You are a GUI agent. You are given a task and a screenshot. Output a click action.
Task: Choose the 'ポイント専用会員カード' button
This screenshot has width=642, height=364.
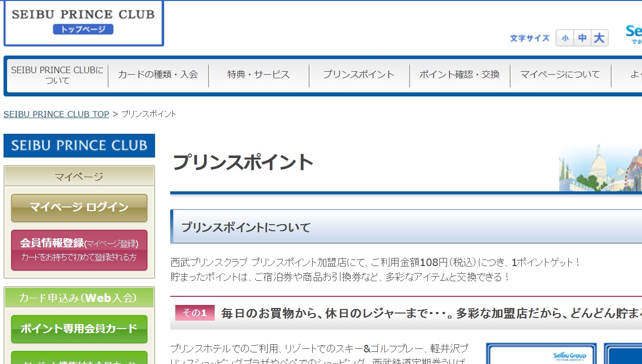click(79, 329)
